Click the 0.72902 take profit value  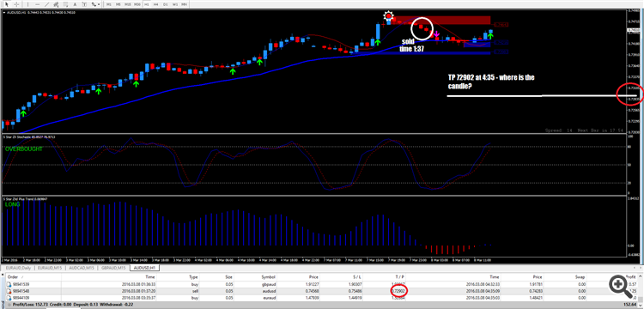point(398,290)
